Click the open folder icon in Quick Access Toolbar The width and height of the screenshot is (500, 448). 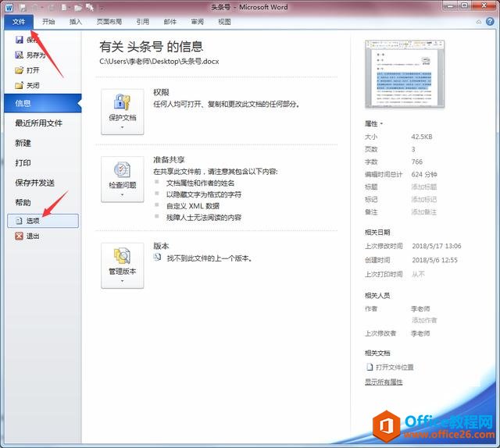pyautogui.click(x=78, y=8)
